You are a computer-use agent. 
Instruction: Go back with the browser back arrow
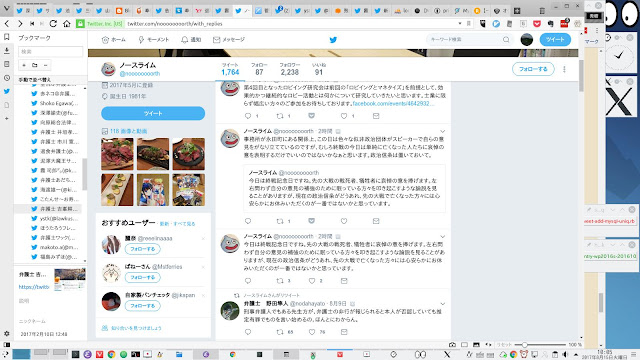click(x=7, y=24)
